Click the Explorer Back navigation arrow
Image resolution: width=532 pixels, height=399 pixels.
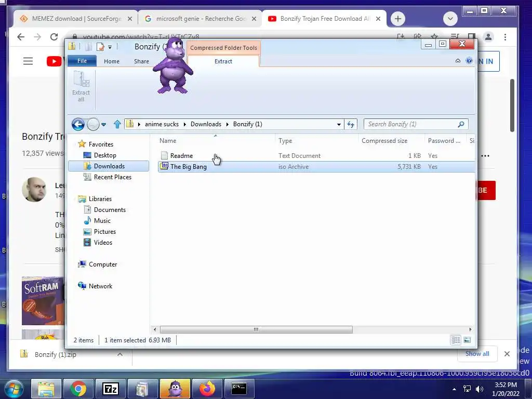[78, 125]
